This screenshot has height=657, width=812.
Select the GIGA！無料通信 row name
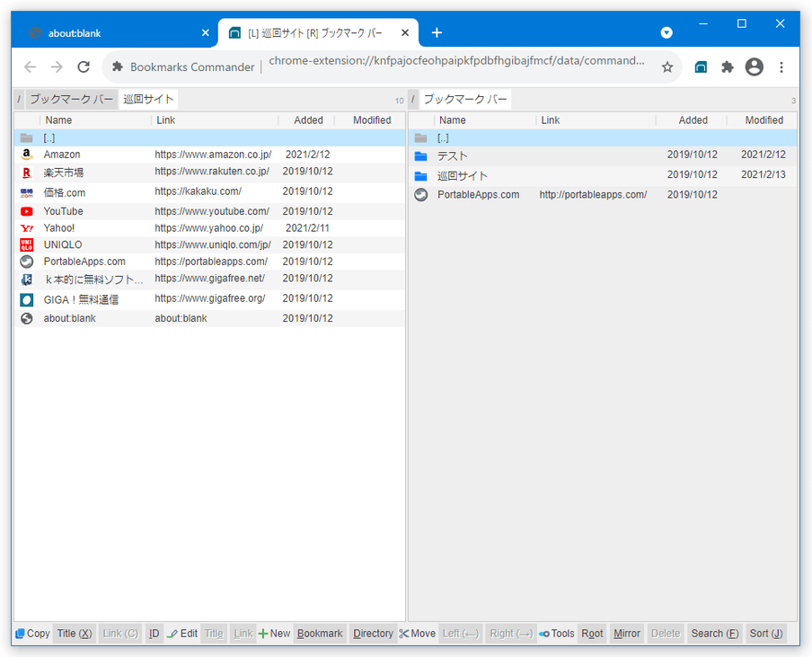[x=81, y=299]
